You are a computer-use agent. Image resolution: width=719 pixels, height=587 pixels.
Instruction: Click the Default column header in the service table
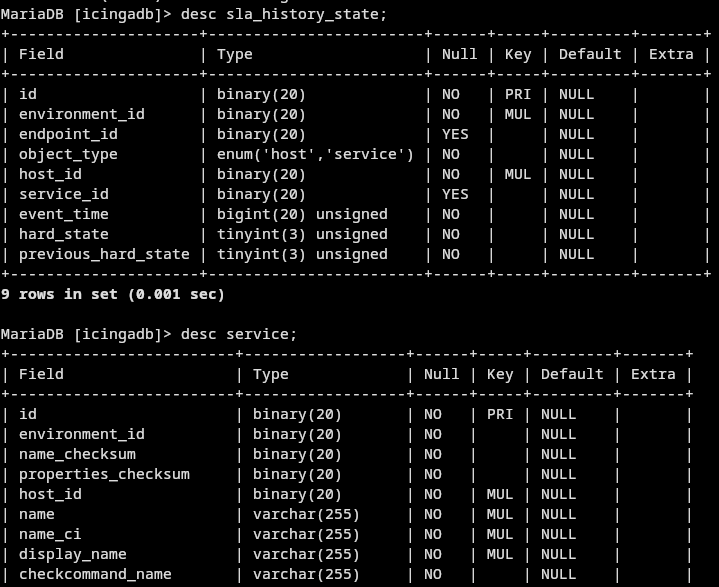click(572, 374)
